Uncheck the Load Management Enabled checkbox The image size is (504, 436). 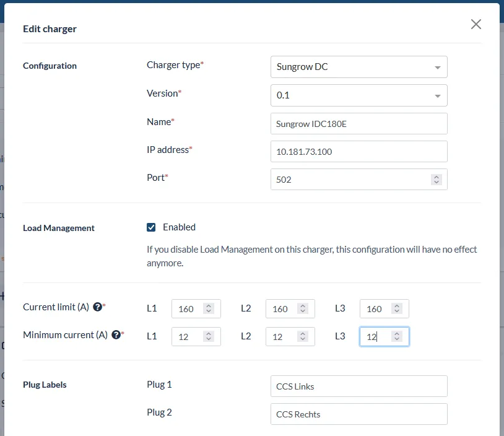coord(151,227)
